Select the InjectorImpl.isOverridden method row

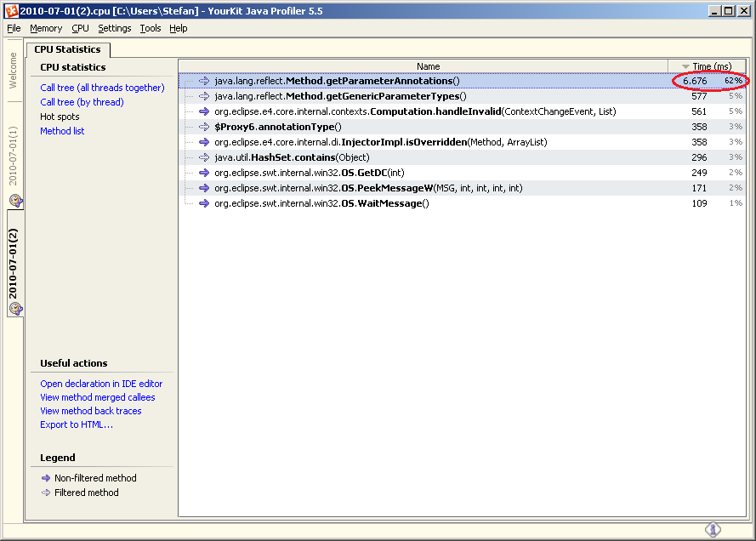[x=380, y=142]
